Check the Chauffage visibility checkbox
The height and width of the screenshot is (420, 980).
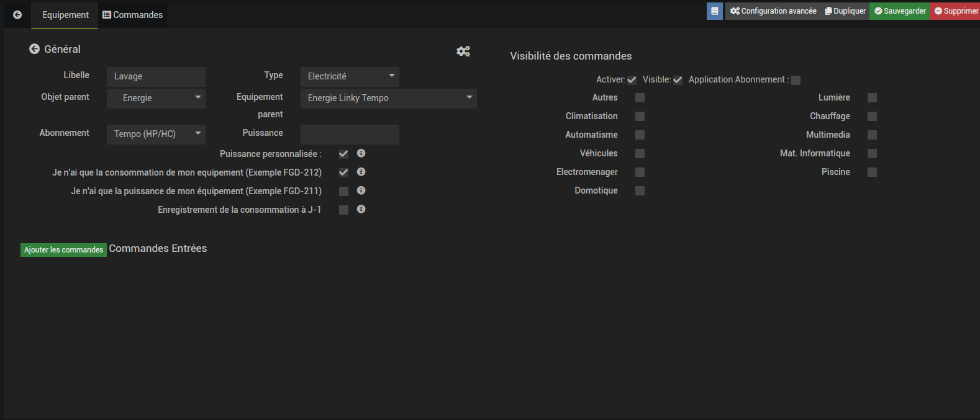tap(872, 117)
